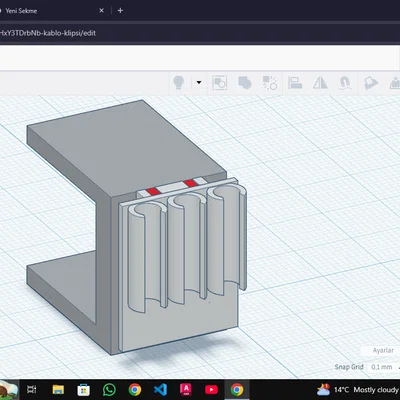400x400 pixels.
Task: Open Visual Studio Code from taskbar
Action: point(160,389)
